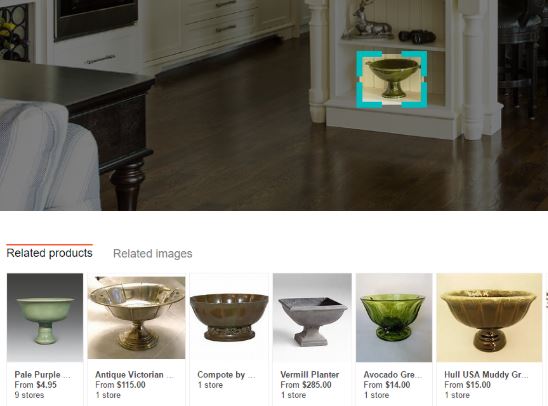Open the Pale Purple bowl thumbnail

[45, 317]
